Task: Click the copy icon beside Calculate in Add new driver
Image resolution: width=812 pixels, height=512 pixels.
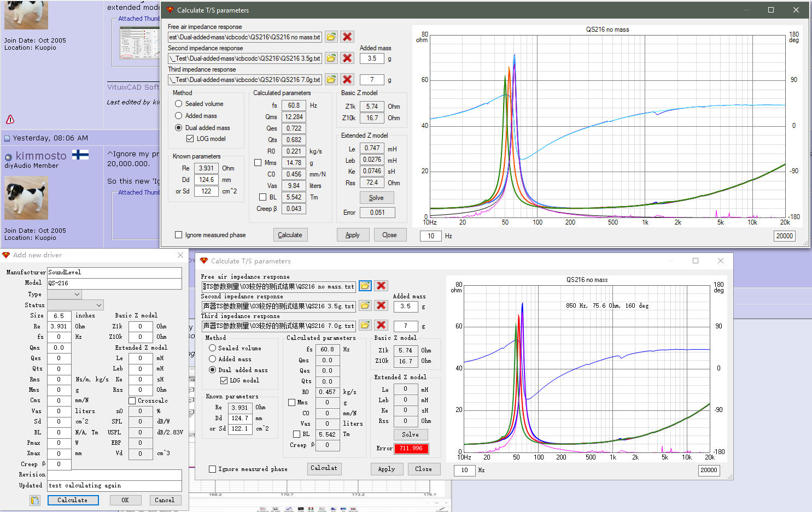Action: tap(35, 500)
